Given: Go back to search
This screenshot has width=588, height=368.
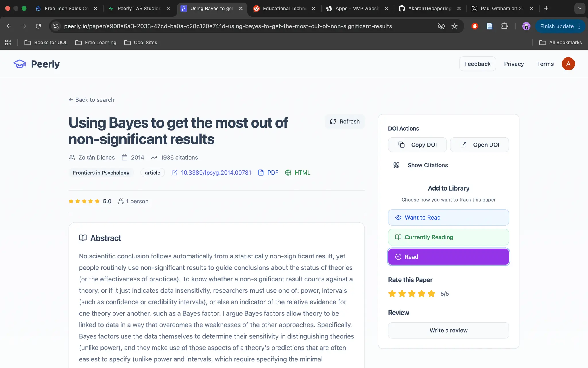Looking at the screenshot, I should 92,100.
